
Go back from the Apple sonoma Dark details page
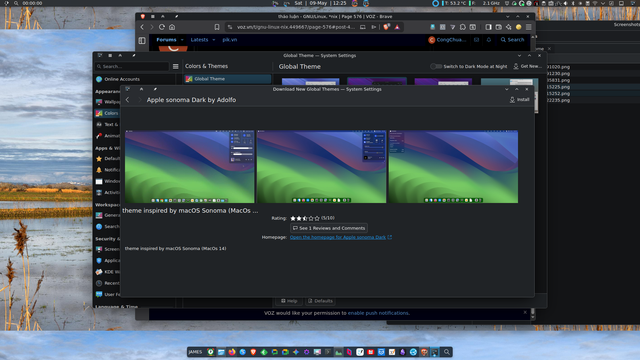[x=127, y=100]
